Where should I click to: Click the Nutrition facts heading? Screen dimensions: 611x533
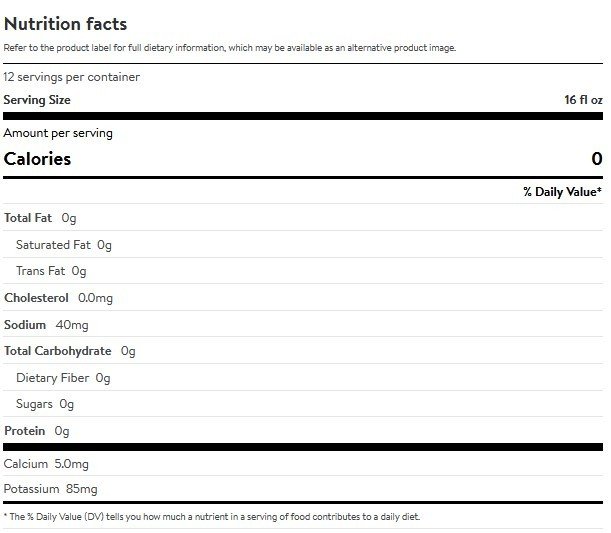[x=65, y=24]
